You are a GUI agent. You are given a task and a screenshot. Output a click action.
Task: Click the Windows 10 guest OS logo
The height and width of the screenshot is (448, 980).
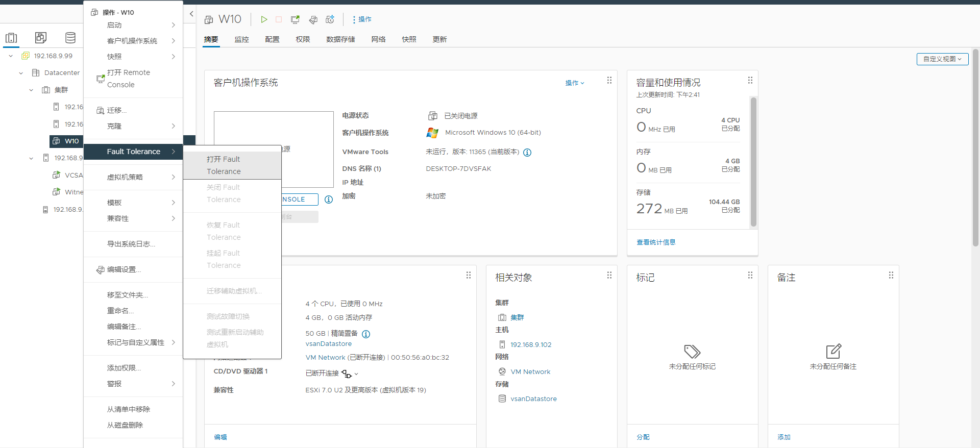pyautogui.click(x=432, y=133)
